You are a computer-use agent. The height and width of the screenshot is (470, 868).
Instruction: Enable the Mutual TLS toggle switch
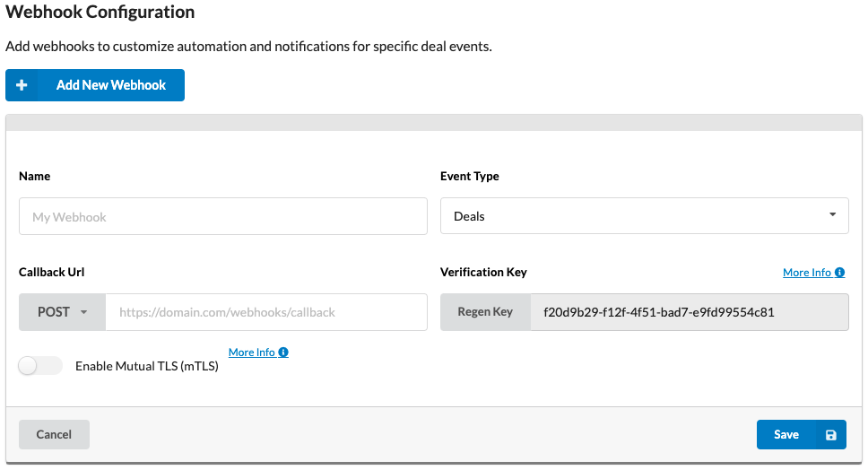pyautogui.click(x=40, y=365)
